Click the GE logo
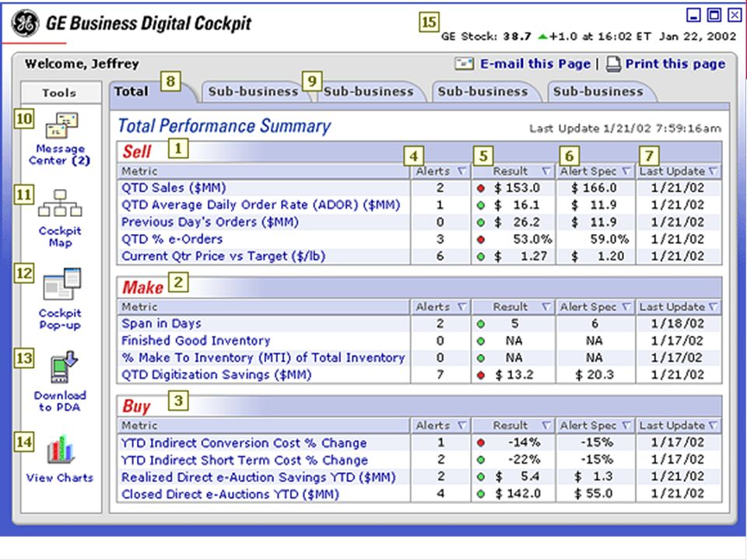Screen dimensions: 747x560 [25, 23]
